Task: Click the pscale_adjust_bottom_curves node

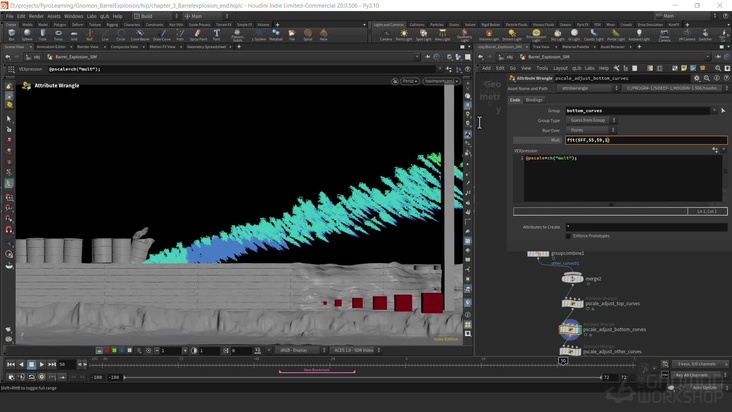Action: pyautogui.click(x=571, y=329)
